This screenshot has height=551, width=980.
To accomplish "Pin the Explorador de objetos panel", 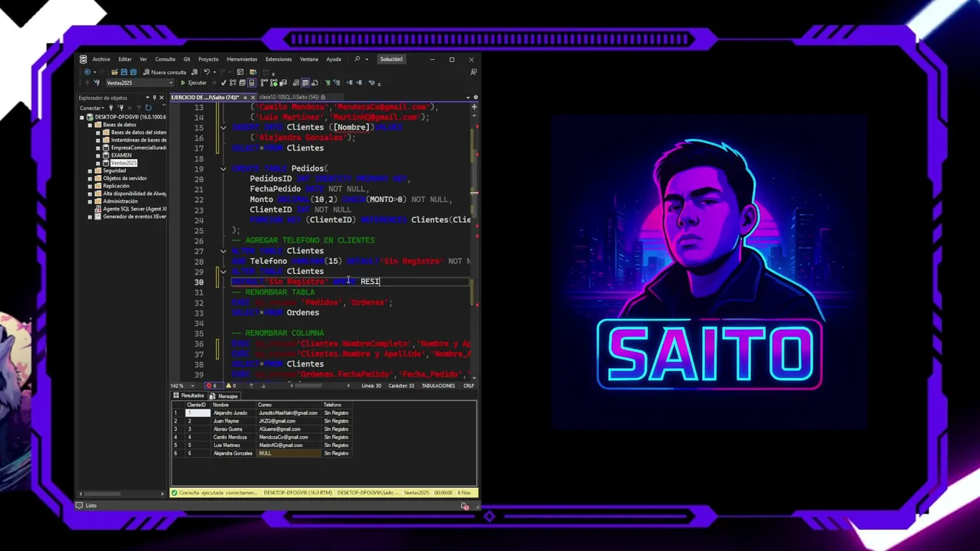I will tap(155, 98).
